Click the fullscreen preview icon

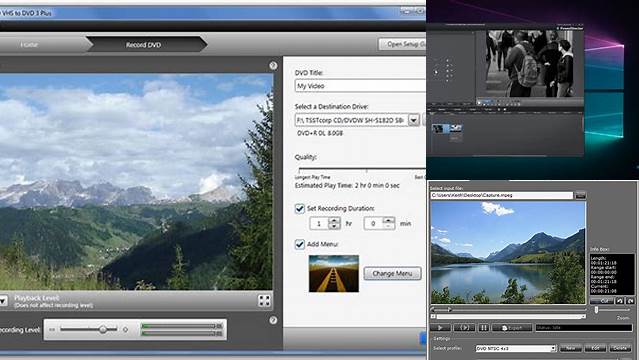pyautogui.click(x=264, y=301)
